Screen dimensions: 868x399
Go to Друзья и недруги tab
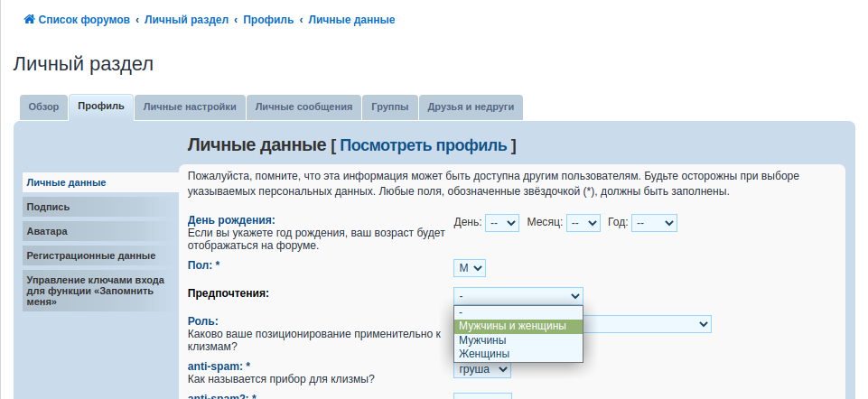pos(471,107)
